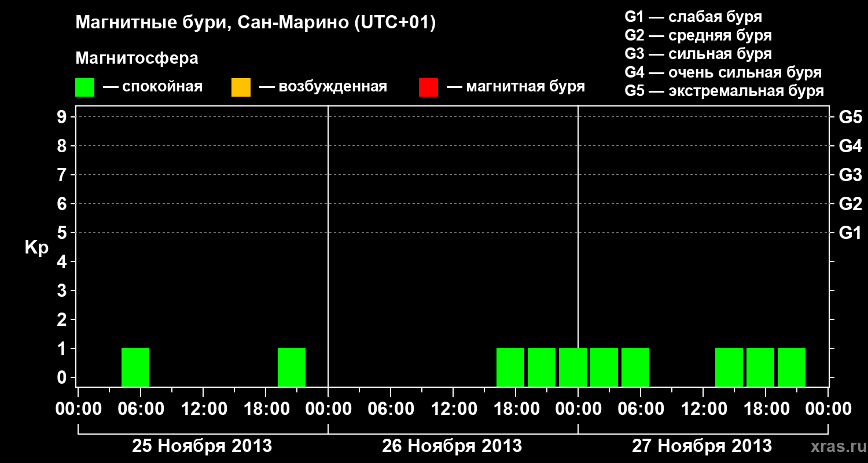
Task: Click the '12:00' time label for 25 Ноября
Action: [x=203, y=409]
